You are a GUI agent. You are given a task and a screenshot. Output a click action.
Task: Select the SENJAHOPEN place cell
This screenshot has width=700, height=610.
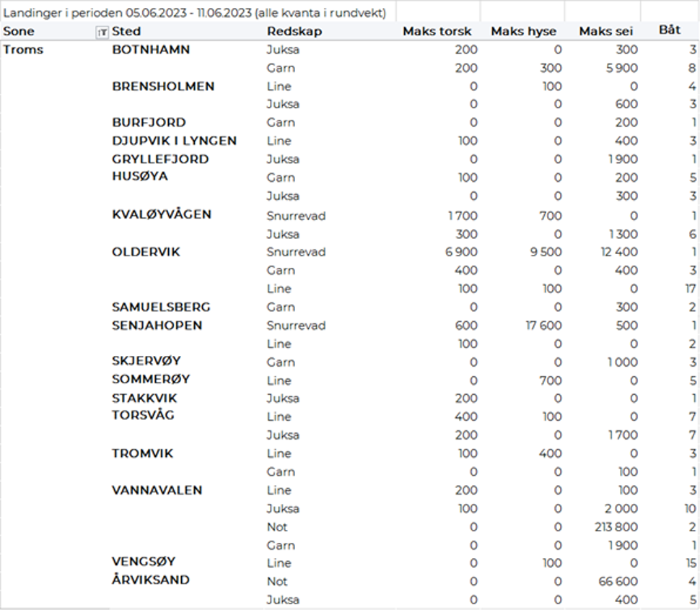tap(157, 325)
